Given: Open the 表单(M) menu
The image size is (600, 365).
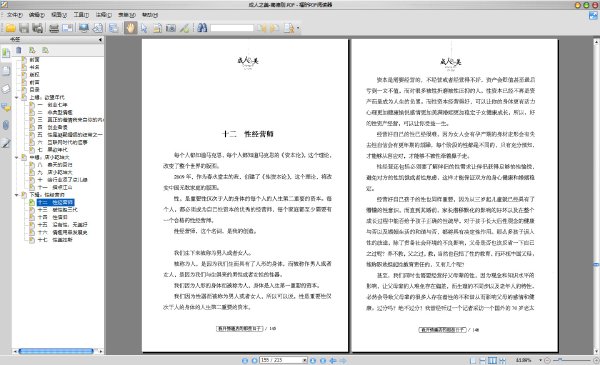Looking at the screenshot, I should pos(127,15).
